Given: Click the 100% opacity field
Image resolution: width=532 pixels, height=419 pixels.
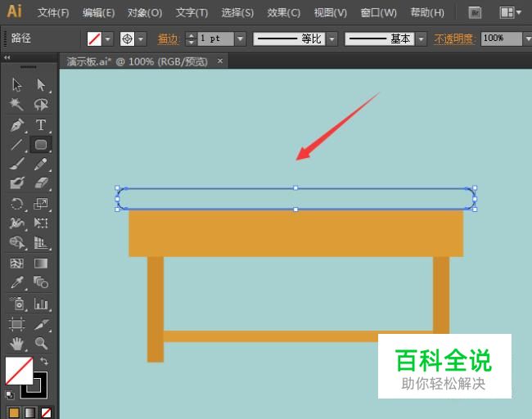Looking at the screenshot, I should click(501, 38).
